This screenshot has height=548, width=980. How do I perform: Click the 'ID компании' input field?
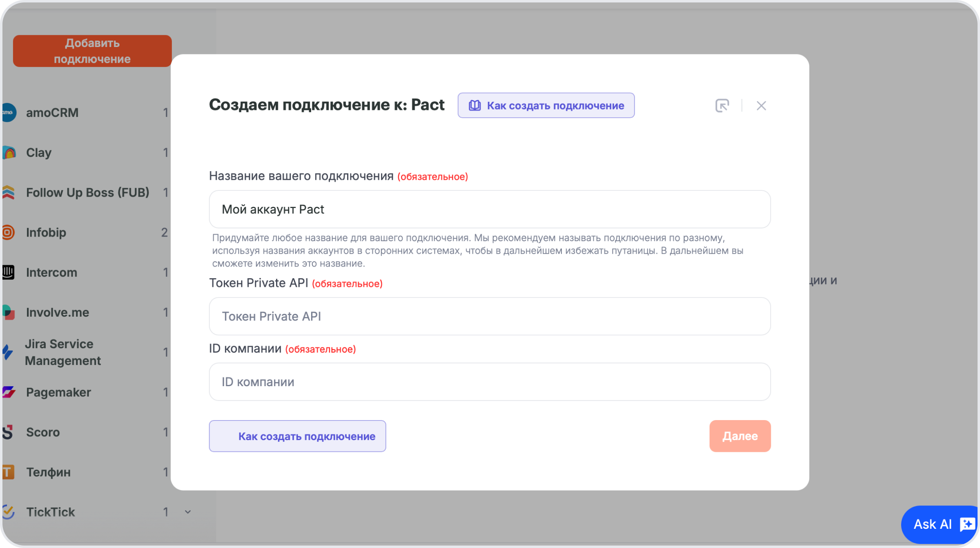point(490,382)
